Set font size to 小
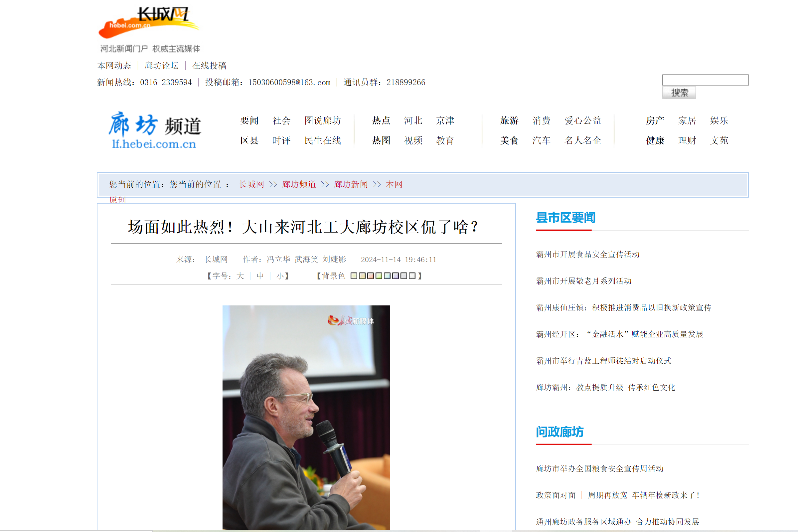 [x=280, y=276]
